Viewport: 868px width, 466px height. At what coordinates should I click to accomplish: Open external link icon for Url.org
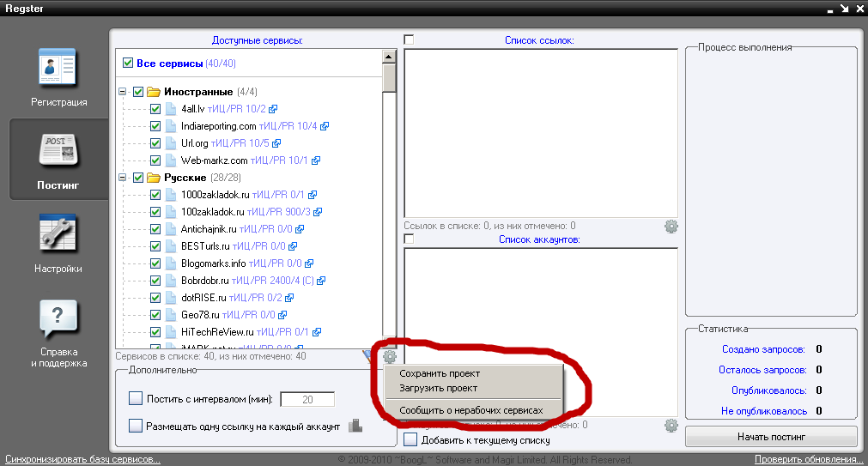(x=276, y=143)
